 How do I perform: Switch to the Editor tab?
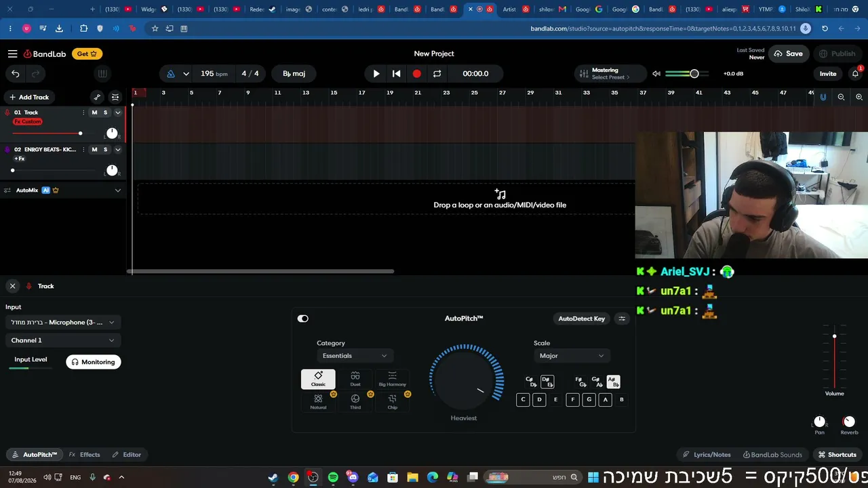pyautogui.click(x=127, y=455)
